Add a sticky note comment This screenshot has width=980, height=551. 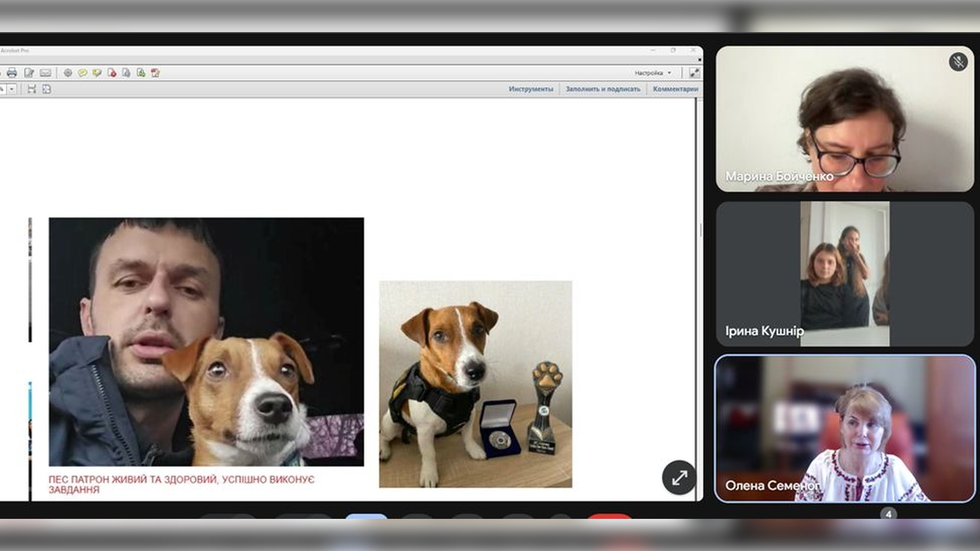pos(82,73)
